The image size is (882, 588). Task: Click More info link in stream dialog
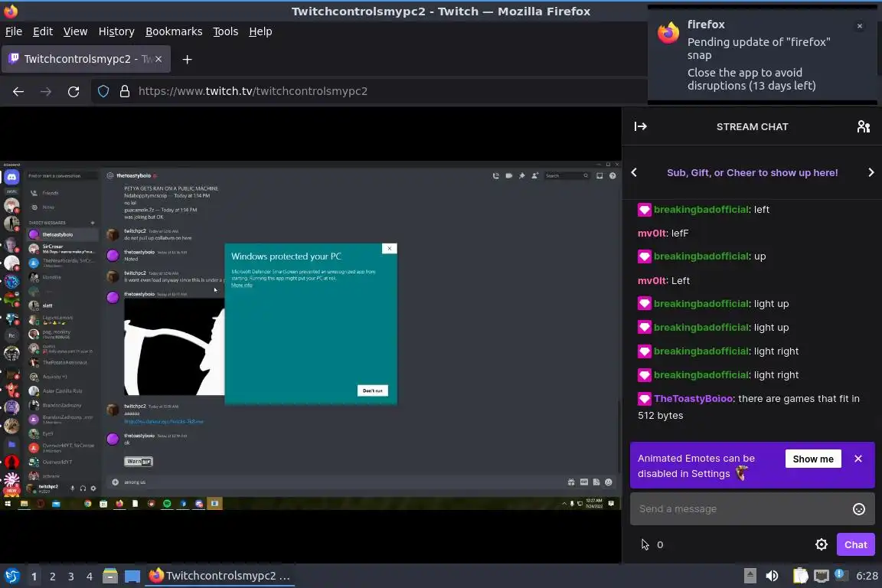(x=242, y=286)
